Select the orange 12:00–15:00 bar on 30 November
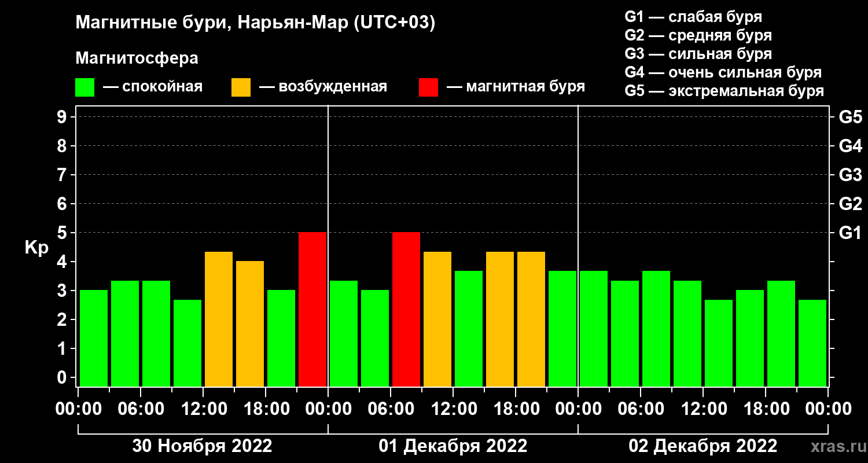This screenshot has width=868, height=463. click(x=219, y=319)
